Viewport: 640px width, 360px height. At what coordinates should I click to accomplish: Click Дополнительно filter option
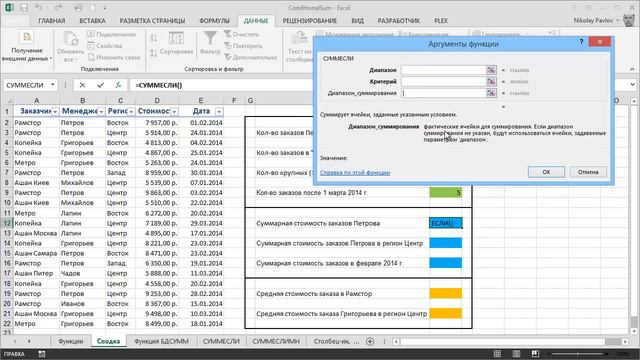tap(250, 57)
